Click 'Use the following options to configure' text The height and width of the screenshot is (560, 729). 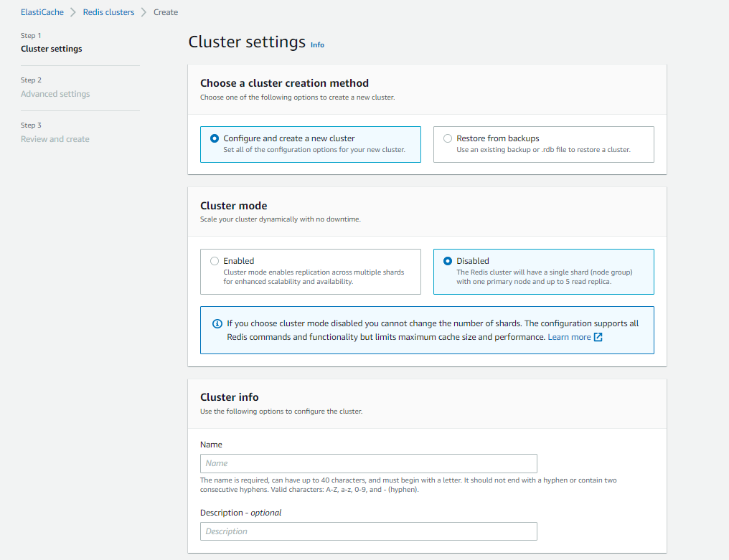(281, 412)
